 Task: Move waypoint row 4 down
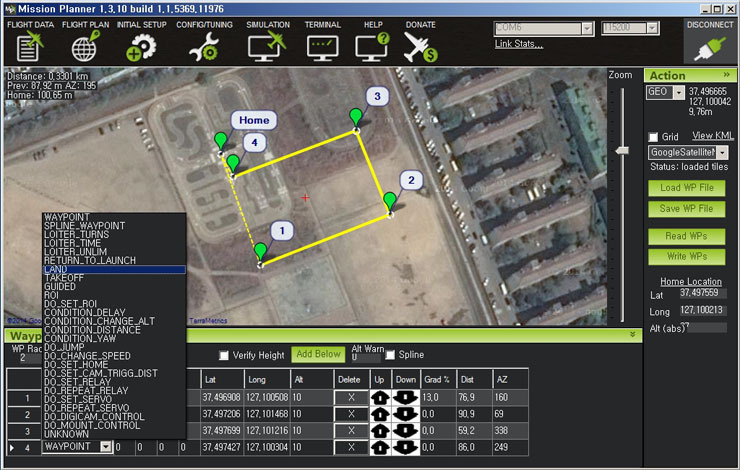coord(405,447)
